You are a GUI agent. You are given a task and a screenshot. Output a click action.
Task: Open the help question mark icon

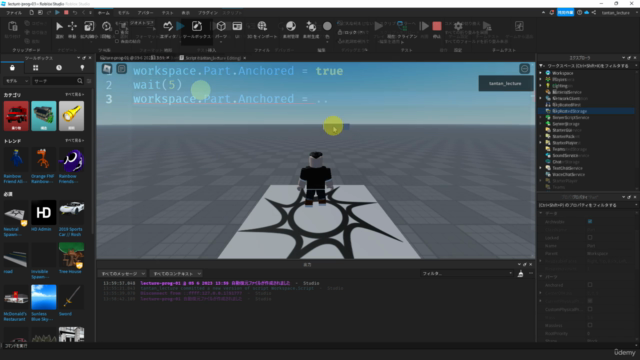[580, 13]
